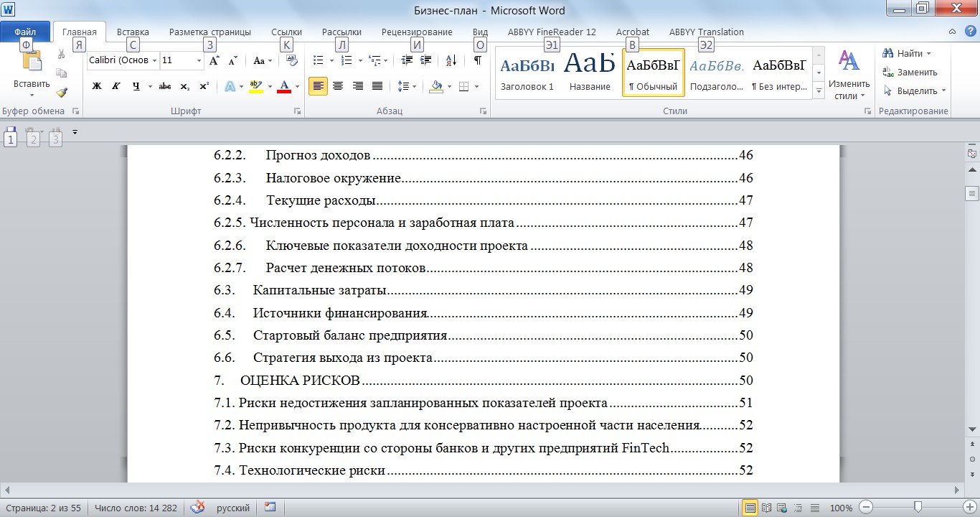Switch to the Вставка tab

[133, 32]
